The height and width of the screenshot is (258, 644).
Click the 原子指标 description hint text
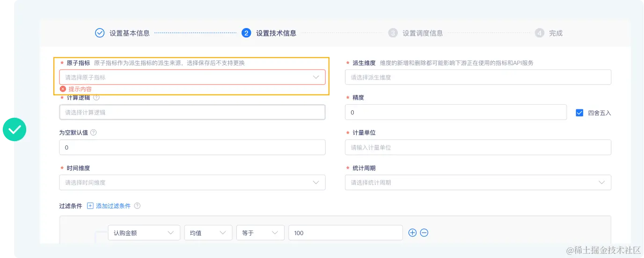(169, 63)
